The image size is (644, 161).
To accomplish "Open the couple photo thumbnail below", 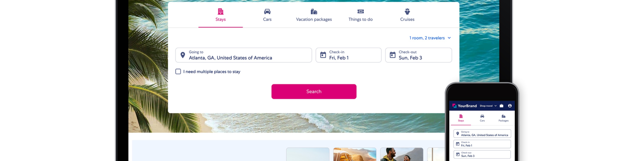I will [x=401, y=154].
